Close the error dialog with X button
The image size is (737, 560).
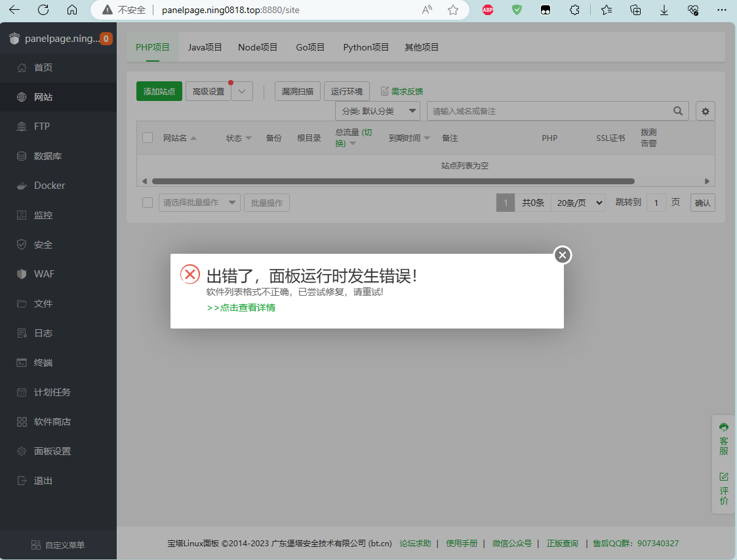(x=563, y=255)
